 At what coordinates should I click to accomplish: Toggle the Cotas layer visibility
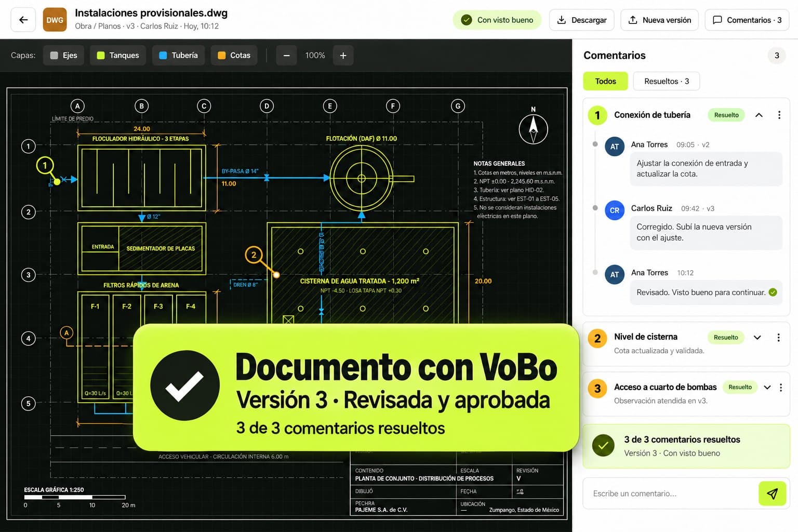(234, 55)
